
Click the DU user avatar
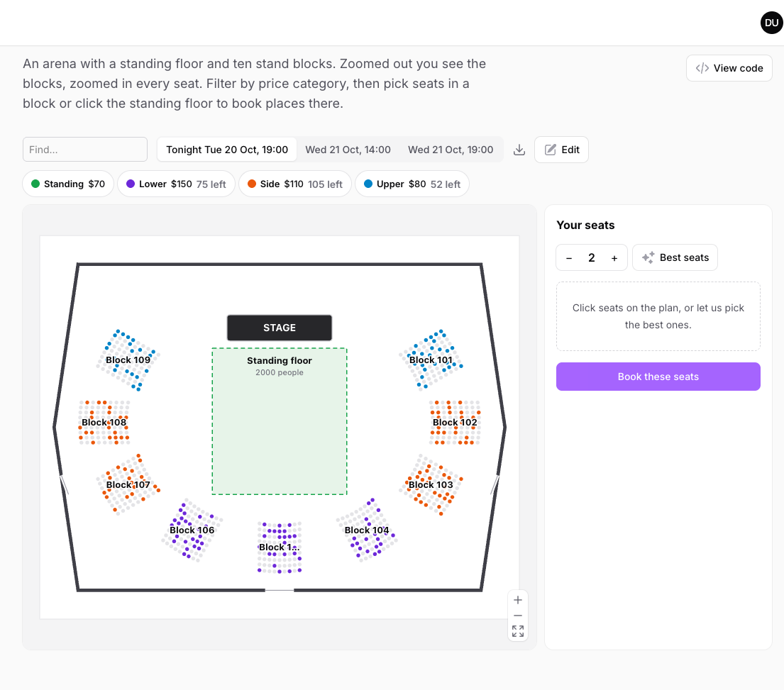(771, 23)
